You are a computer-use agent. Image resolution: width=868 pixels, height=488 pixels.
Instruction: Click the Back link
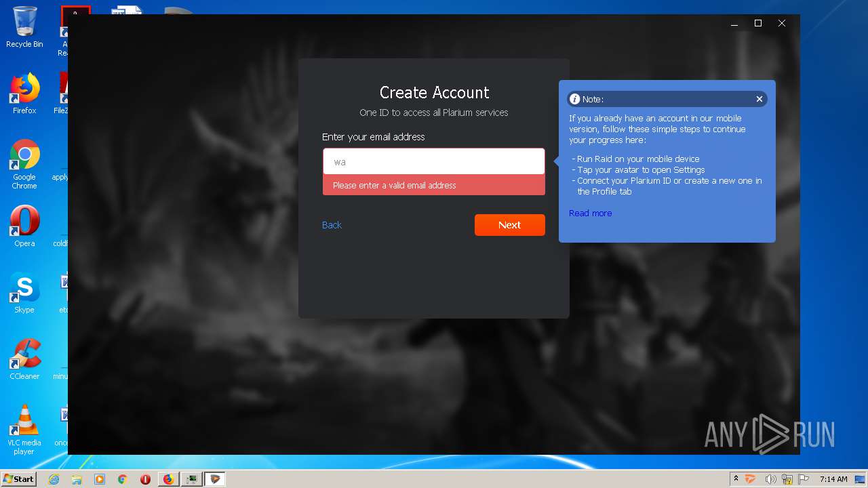[x=332, y=225]
